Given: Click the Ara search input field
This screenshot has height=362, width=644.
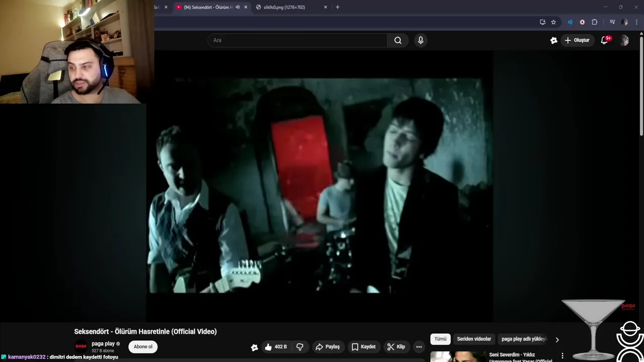Looking at the screenshot, I should 297,40.
